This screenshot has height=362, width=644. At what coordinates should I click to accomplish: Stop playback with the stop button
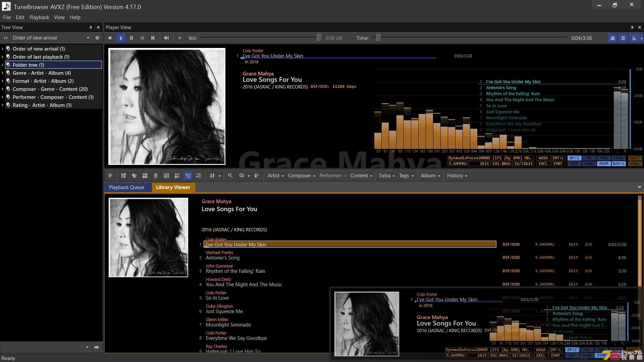pyautogui.click(x=110, y=38)
